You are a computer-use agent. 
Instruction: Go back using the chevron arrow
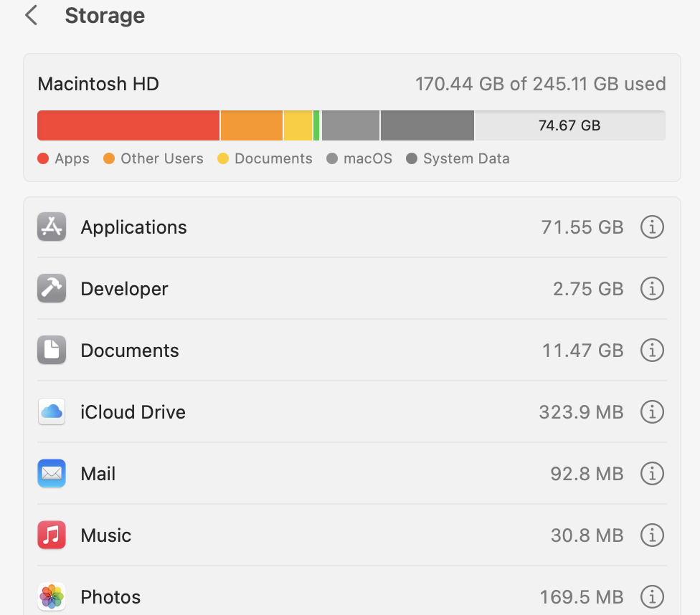tap(32, 15)
